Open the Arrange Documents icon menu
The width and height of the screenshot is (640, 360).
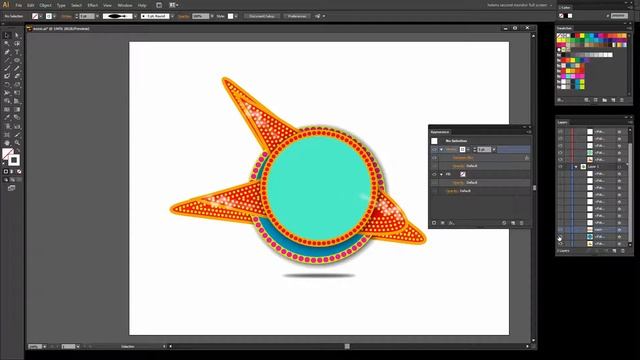(173, 5)
